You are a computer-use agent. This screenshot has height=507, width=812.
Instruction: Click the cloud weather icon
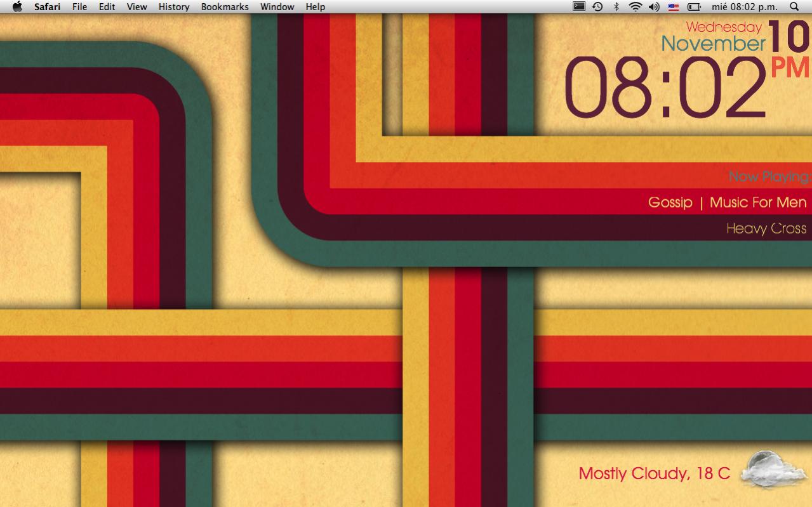773,470
